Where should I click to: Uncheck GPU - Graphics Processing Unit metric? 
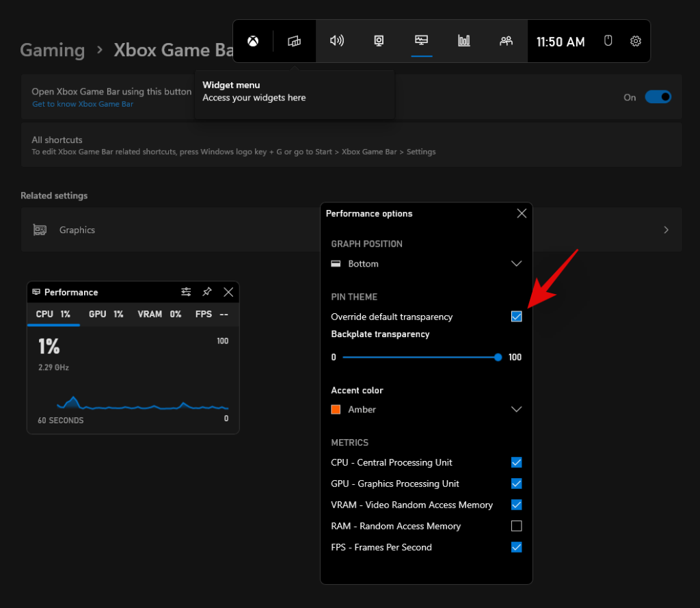click(517, 484)
